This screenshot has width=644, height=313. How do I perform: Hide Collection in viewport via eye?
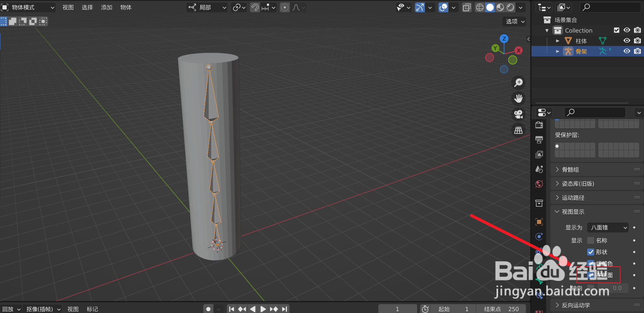coord(627,30)
